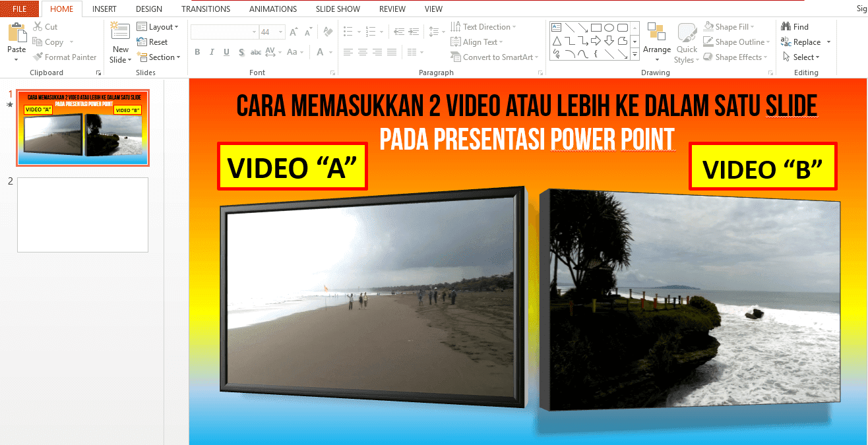This screenshot has width=868, height=445.
Task: Toggle Underline formatting
Action: (226, 52)
